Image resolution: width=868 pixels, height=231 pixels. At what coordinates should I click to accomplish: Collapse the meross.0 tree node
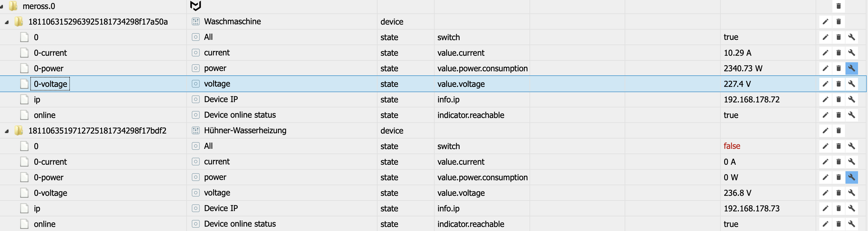[2, 7]
